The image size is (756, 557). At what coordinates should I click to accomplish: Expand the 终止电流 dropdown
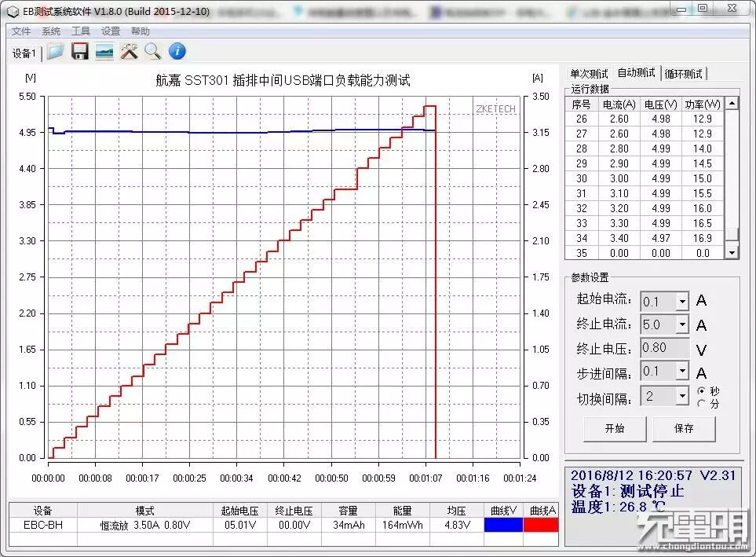(x=682, y=324)
